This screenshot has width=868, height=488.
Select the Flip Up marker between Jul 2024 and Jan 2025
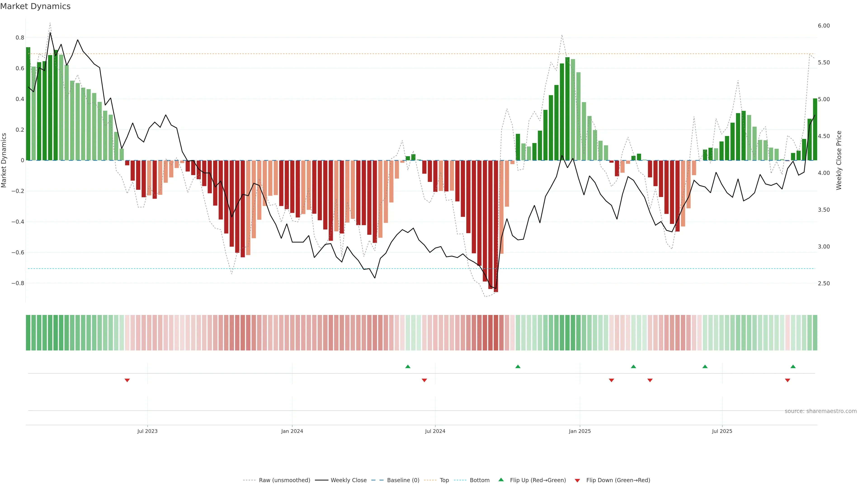[x=518, y=366]
